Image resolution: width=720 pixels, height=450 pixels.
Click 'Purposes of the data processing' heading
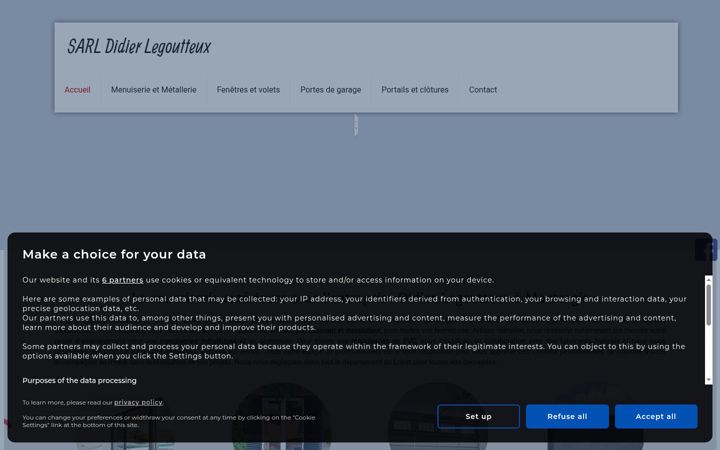pyautogui.click(x=79, y=381)
